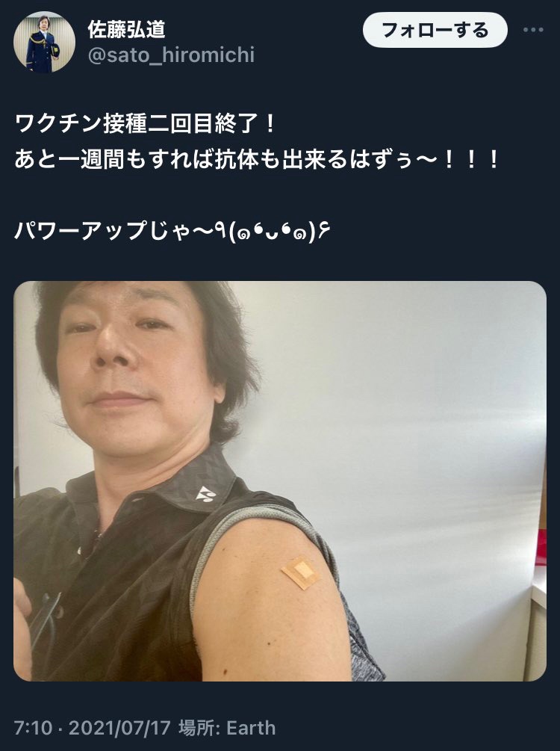Open 佐藤弘道's round profile avatar
Viewport: 560px width, 751px height.
coord(44,42)
